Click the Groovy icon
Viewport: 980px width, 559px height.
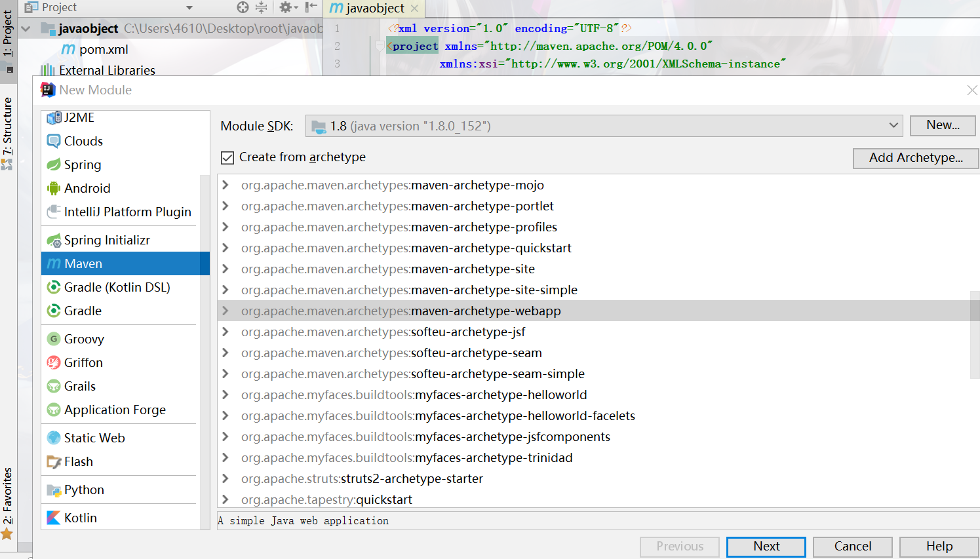coord(54,339)
